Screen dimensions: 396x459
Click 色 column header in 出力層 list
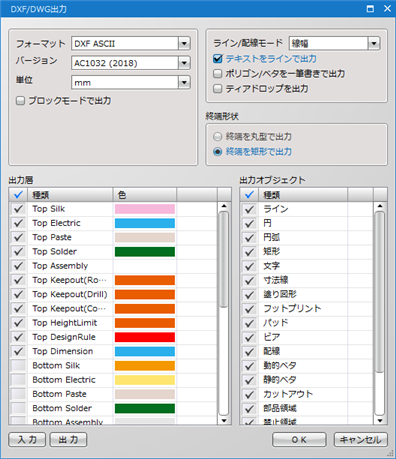click(x=144, y=195)
